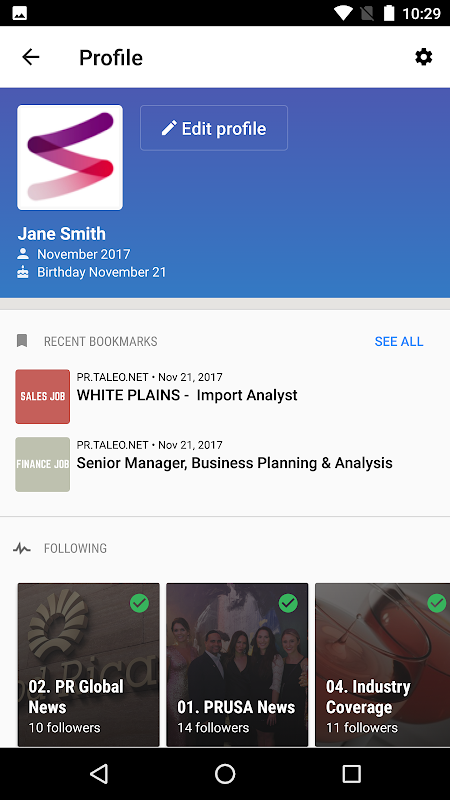Tap the Edit profile button
This screenshot has height=800, width=450.
[214, 128]
